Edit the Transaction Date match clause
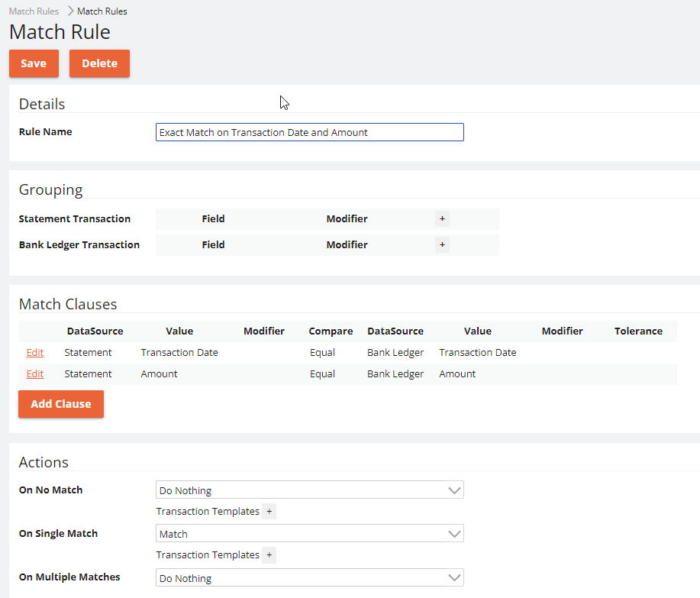Screen dimensions: 700x598 coord(34,353)
